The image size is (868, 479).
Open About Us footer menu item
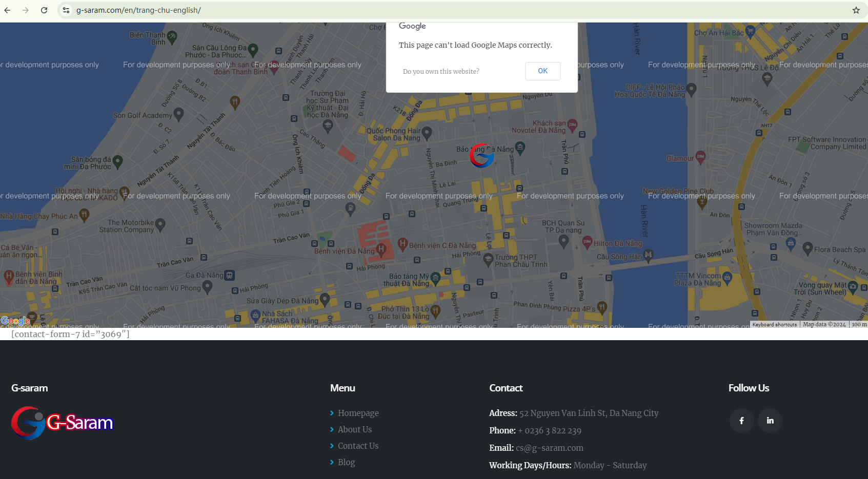pyautogui.click(x=354, y=429)
